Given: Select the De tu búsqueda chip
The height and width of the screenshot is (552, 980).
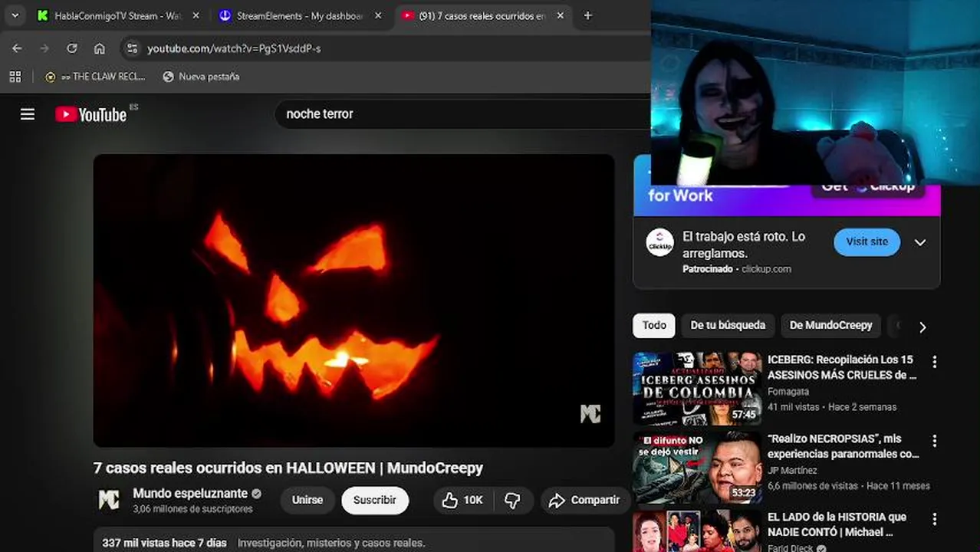Looking at the screenshot, I should click(x=728, y=325).
